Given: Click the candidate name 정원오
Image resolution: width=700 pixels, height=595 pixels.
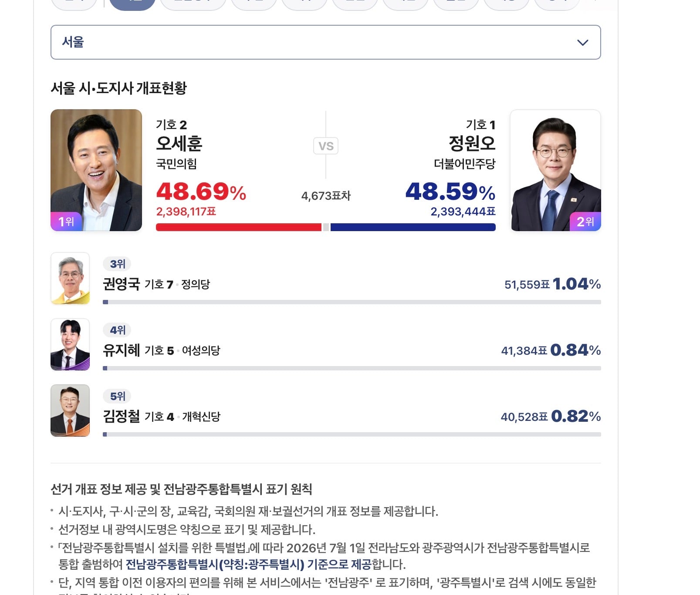Looking at the screenshot, I should pos(472,144).
